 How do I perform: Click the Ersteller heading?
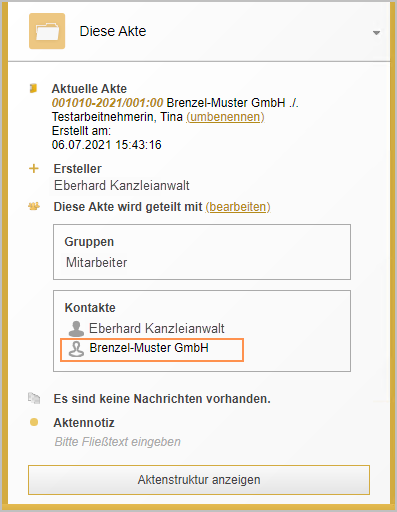(x=78, y=169)
